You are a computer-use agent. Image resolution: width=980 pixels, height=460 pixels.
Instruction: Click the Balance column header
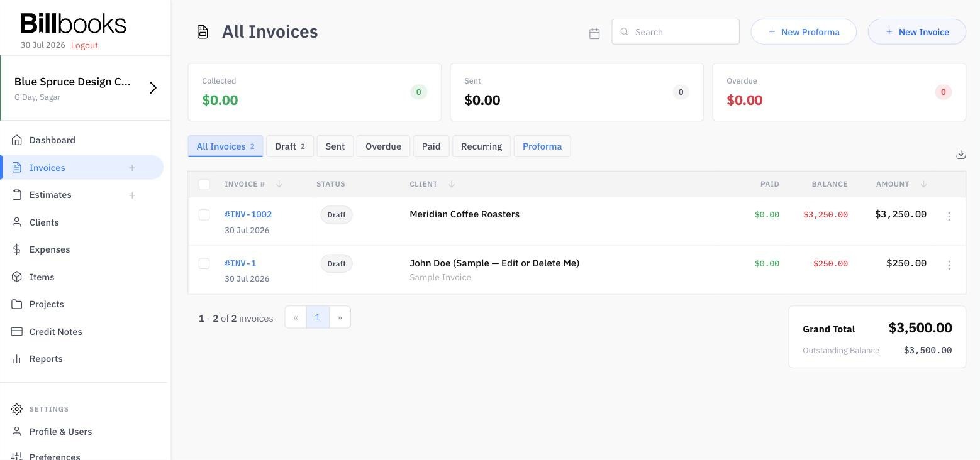(x=830, y=184)
